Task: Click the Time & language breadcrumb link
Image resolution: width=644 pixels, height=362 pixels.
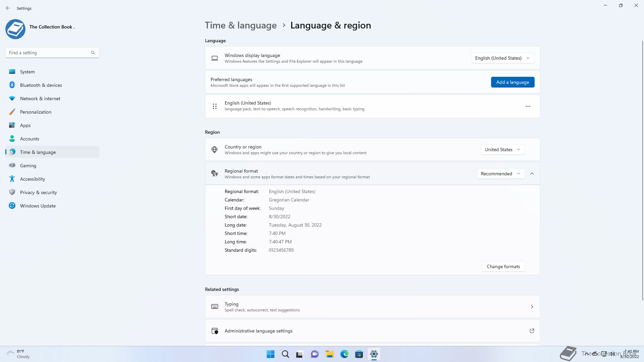Action: tap(240, 25)
